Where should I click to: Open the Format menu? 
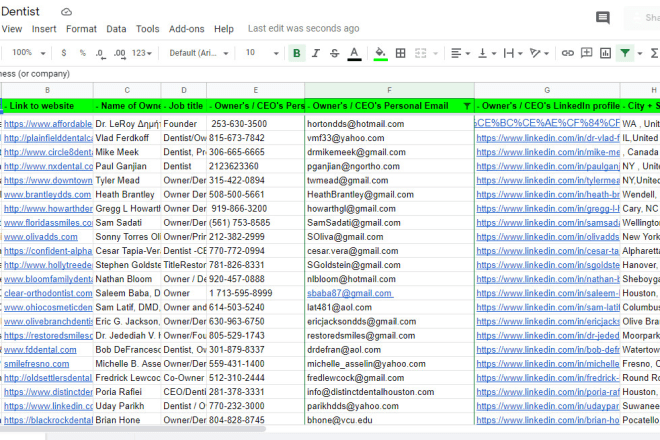[x=81, y=29]
